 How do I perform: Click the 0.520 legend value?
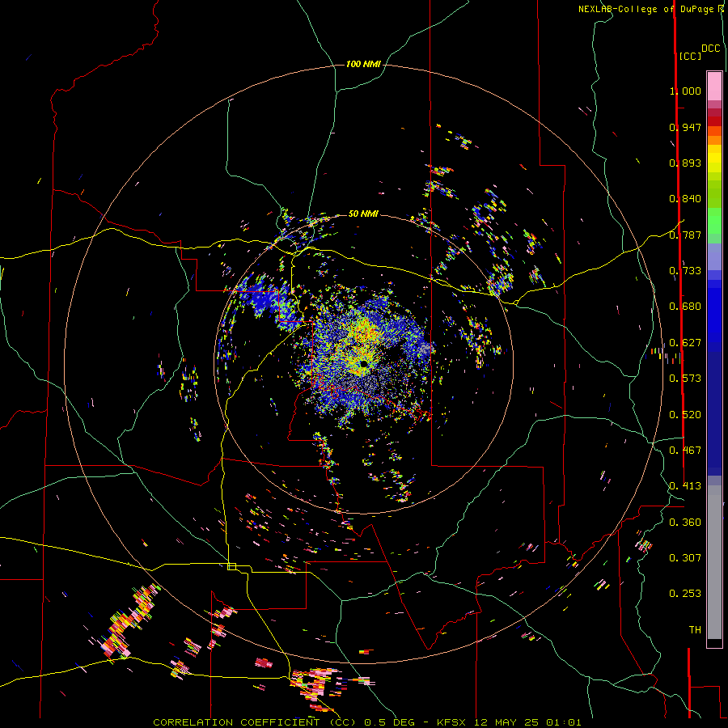[685, 415]
